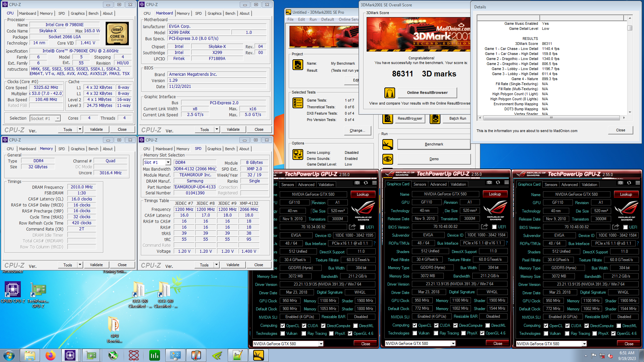Click the camera icon in the rightmost GPU-Z window
The height and width of the screenshot is (362, 644).
(x=621, y=183)
